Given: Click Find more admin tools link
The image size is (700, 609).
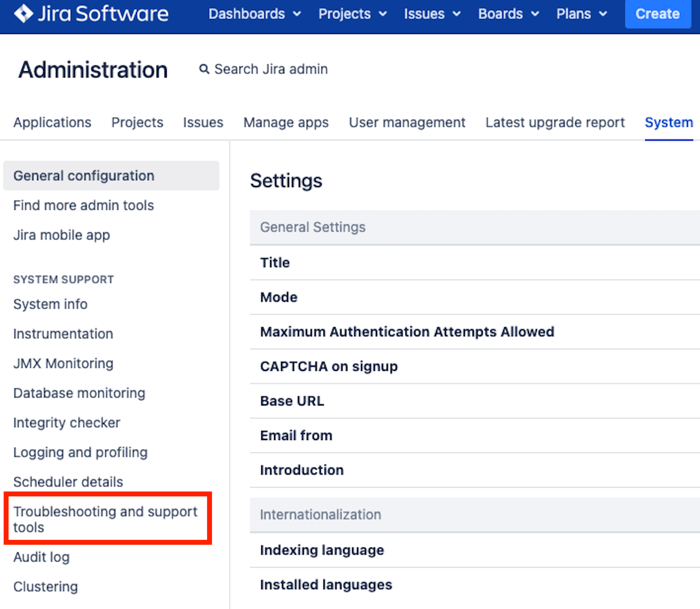Looking at the screenshot, I should pos(83,205).
